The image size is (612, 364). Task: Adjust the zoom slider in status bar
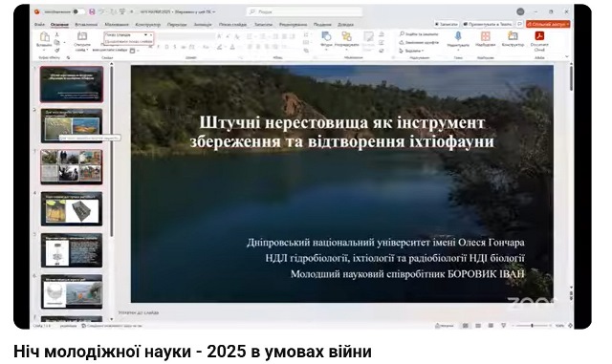[x=533, y=326]
